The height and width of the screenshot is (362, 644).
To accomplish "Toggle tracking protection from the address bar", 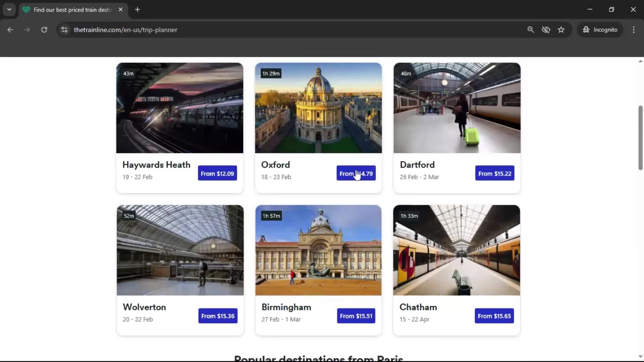I will [546, 29].
